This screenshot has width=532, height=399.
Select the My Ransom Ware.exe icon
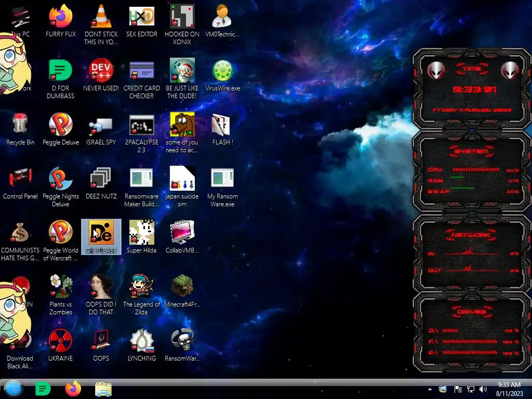[222, 178]
